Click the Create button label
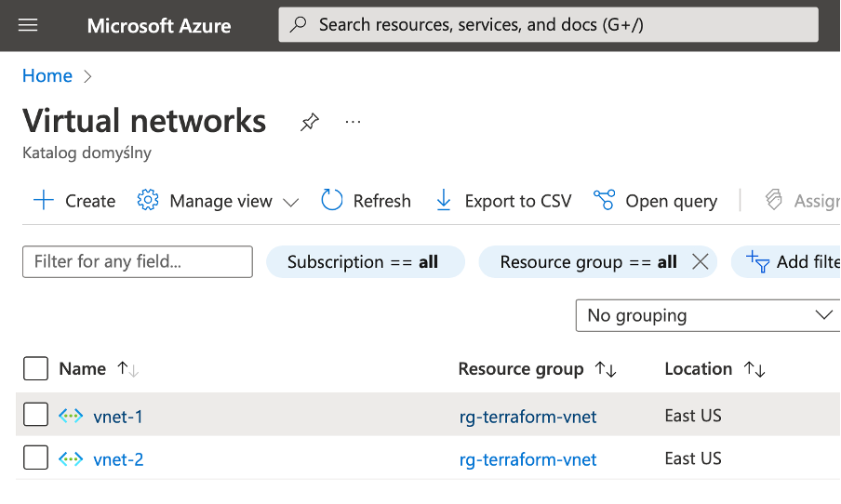The width and height of the screenshot is (841, 504). point(90,201)
